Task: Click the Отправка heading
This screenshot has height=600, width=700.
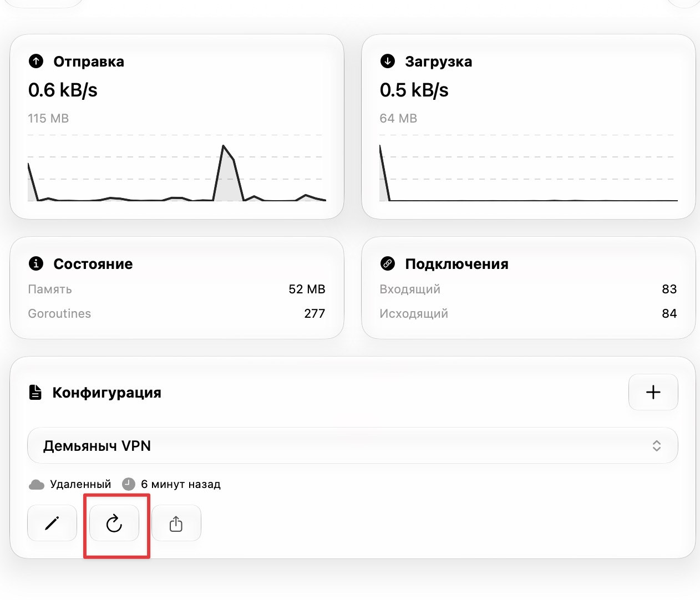Action: pyautogui.click(x=89, y=62)
